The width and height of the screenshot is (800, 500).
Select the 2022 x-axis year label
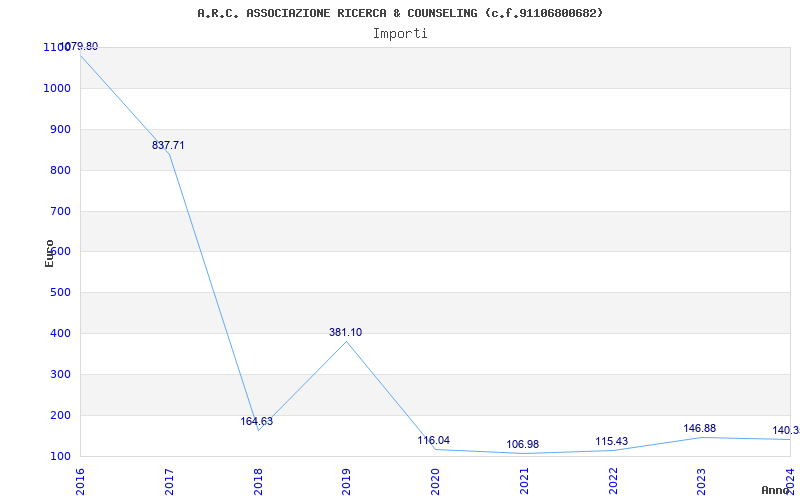pyautogui.click(x=613, y=482)
